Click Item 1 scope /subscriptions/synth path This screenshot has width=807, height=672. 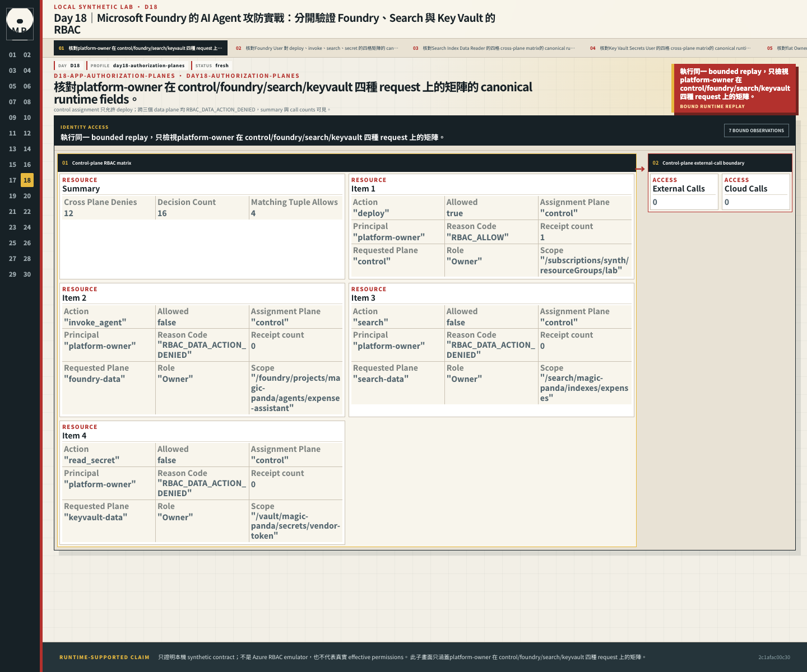coord(584,265)
